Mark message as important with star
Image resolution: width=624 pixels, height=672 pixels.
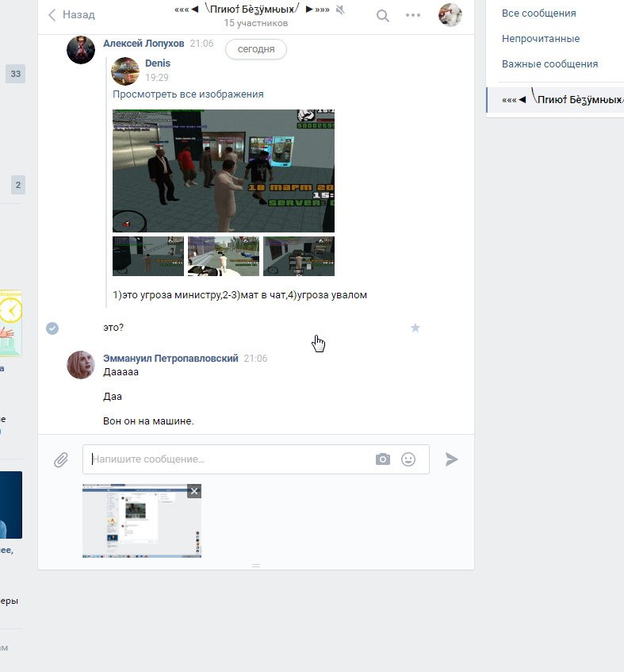pos(415,328)
